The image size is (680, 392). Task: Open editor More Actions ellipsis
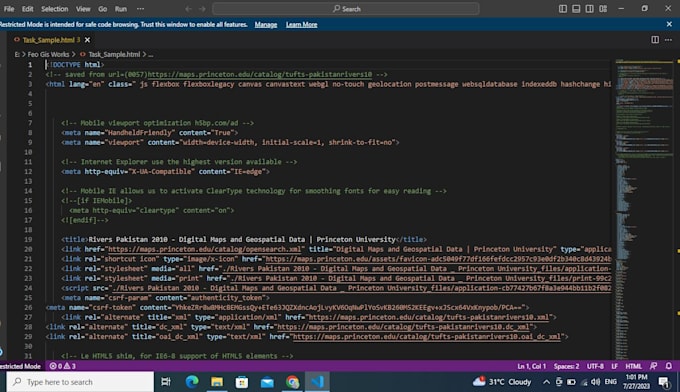pos(668,40)
